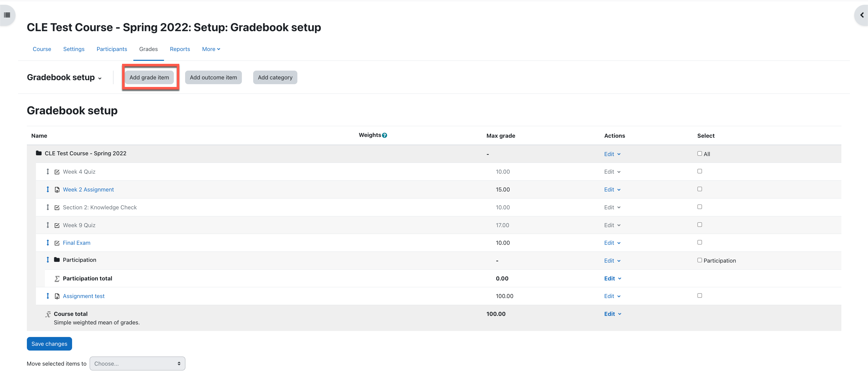Open Edit menu for Section 2: Knowledge Check
The image size is (868, 389).
(612, 208)
